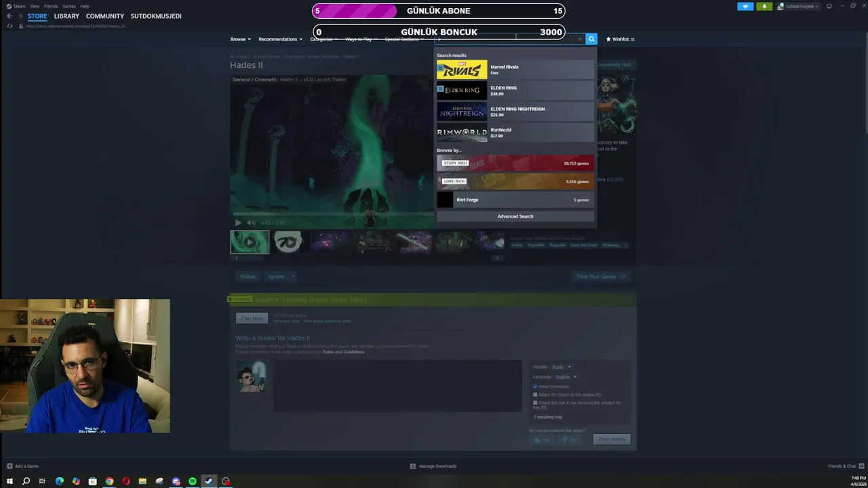Click the magnifier search button in store

[x=591, y=39]
